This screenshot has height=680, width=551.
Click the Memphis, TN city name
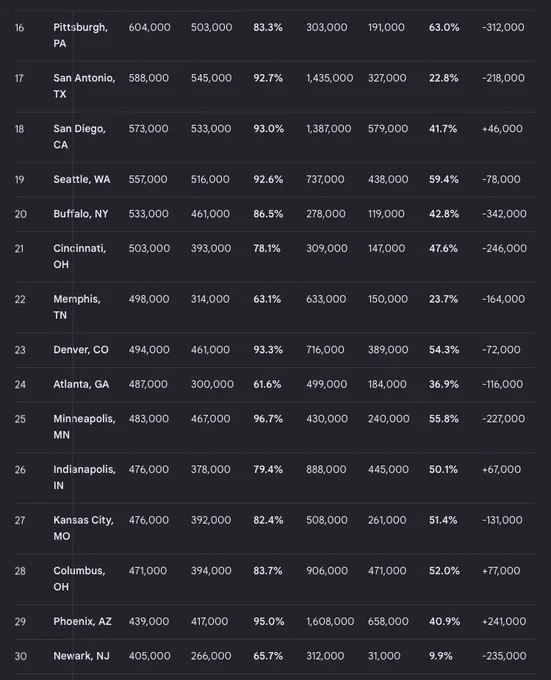coord(77,307)
